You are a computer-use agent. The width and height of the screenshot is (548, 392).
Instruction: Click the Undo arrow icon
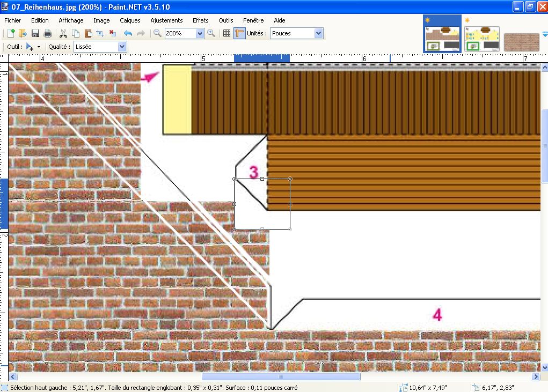(128, 33)
